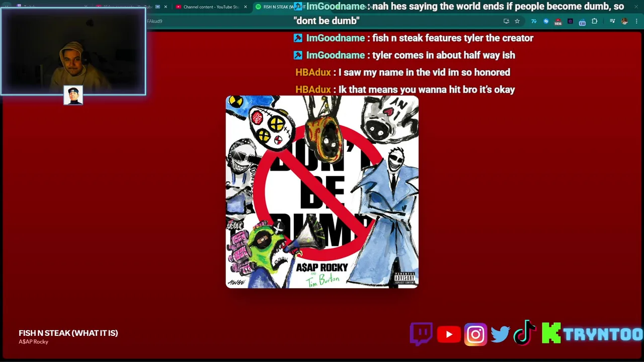Click the green Kick logo in the overlay

tap(551, 333)
